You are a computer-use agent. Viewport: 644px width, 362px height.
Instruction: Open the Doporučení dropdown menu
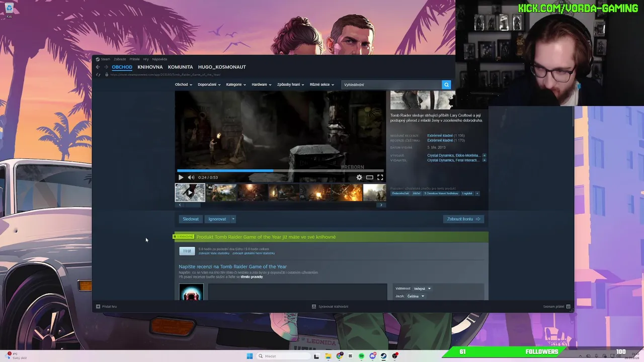tap(209, 84)
